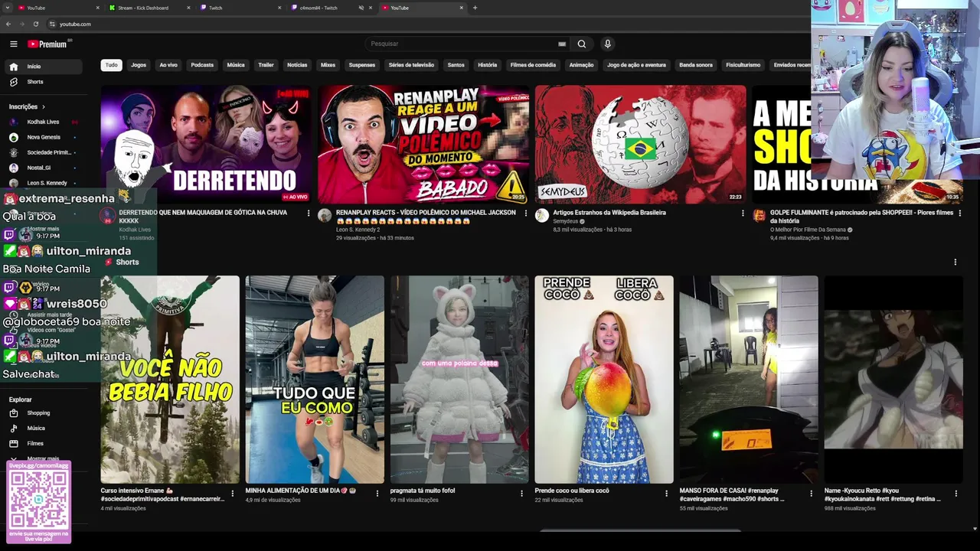
Task: Reload the page with the browser refresh icon
Action: click(x=36, y=24)
